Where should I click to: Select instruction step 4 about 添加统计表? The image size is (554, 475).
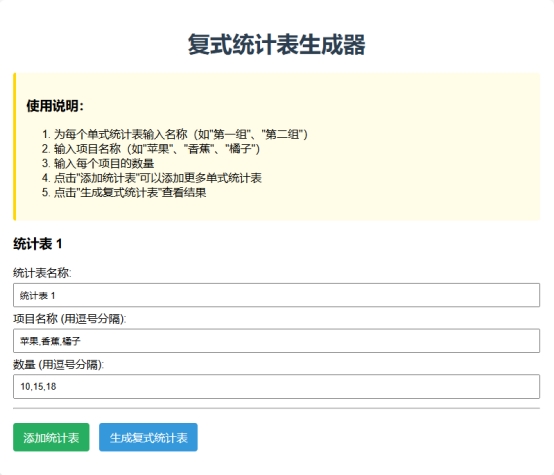152,178
